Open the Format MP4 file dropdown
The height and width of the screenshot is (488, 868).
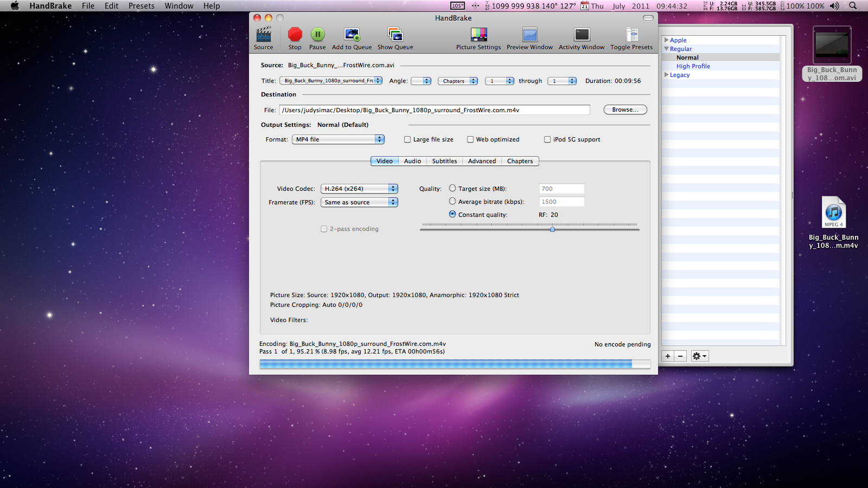339,139
